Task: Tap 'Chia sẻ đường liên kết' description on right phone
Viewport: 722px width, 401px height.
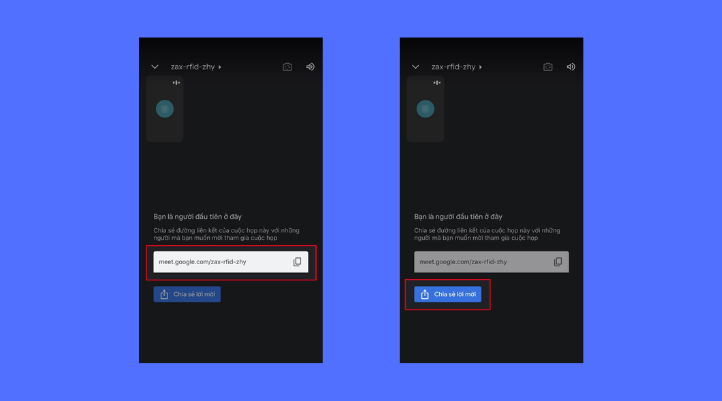Action: (487, 234)
